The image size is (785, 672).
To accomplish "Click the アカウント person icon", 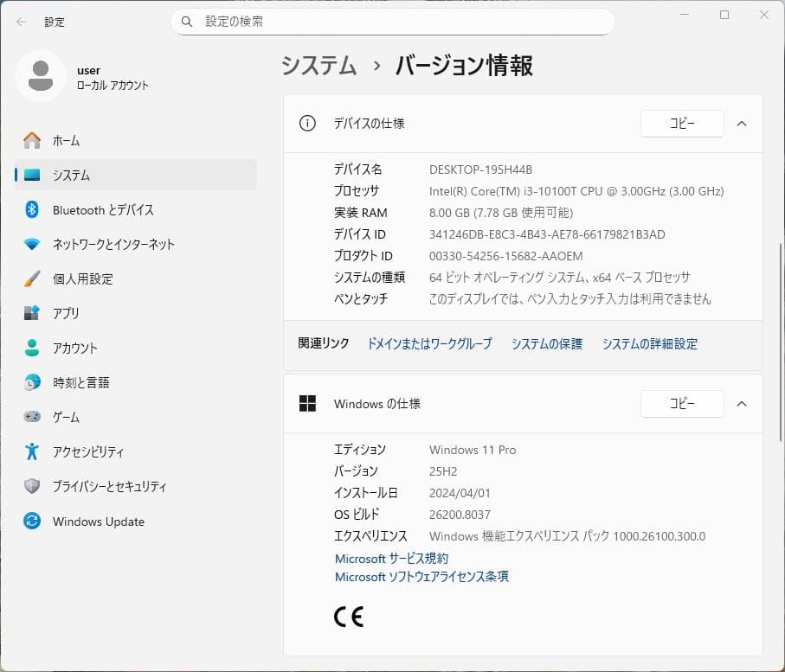I will [32, 348].
